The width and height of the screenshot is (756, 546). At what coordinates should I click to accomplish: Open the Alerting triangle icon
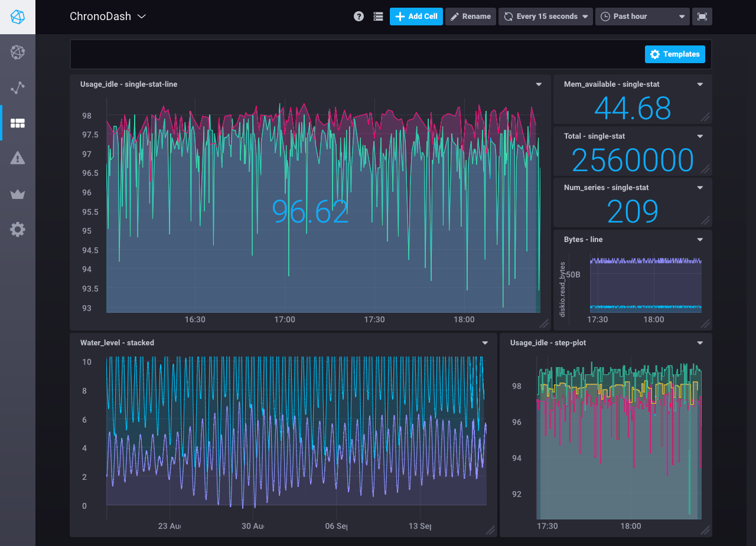[17, 158]
